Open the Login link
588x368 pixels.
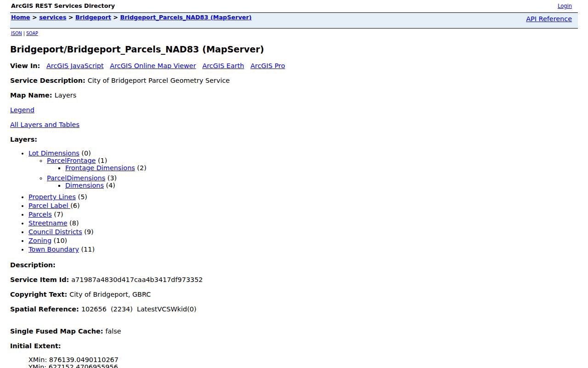565,6
